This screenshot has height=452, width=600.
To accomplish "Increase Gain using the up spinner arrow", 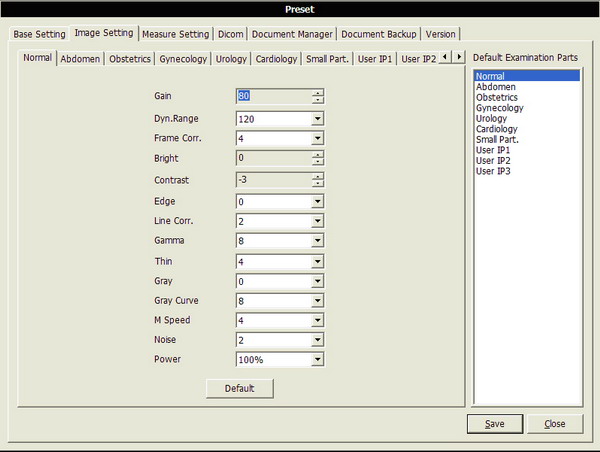I will tap(318, 93).
